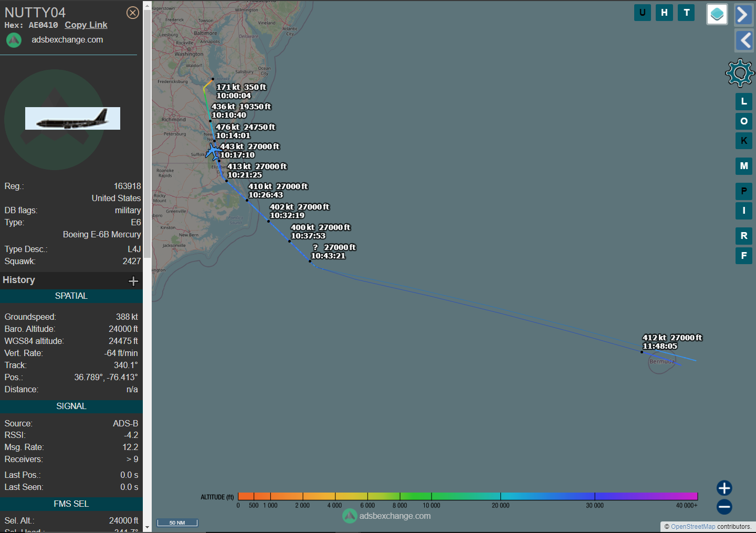The height and width of the screenshot is (533, 756).
Task: Toggle the H map button
Action: pyautogui.click(x=665, y=13)
